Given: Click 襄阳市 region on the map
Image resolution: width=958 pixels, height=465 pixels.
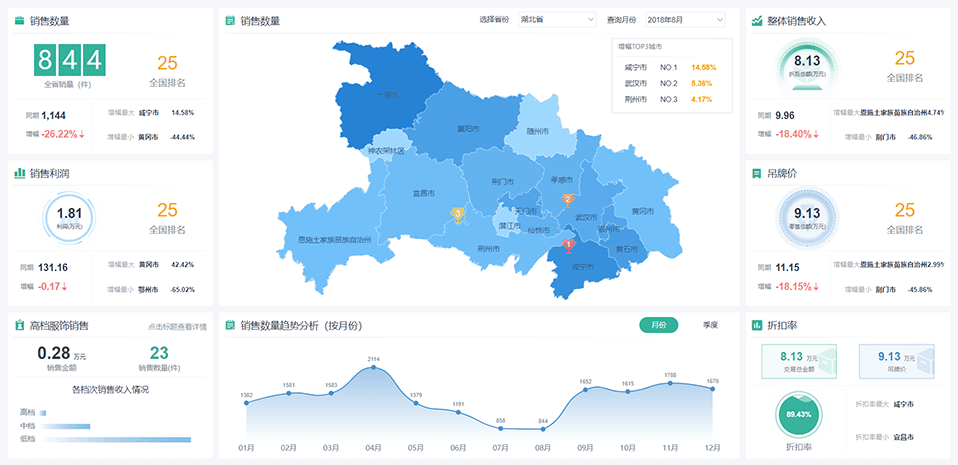Looking at the screenshot, I should [466, 130].
